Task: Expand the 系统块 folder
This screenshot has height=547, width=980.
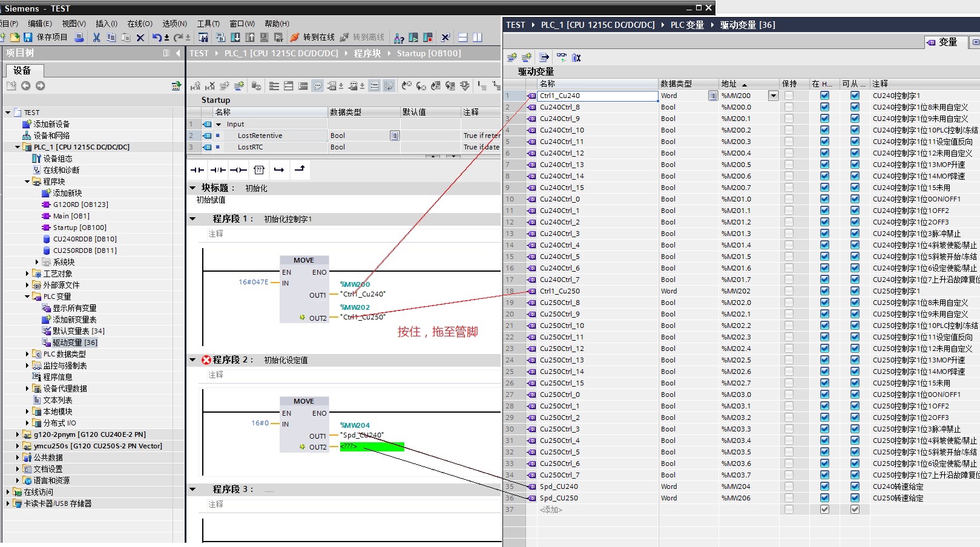Action: (37, 262)
